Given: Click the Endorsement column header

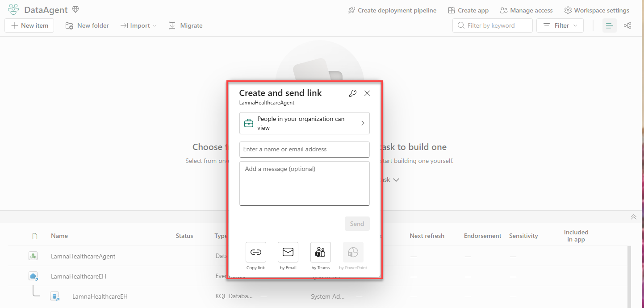Looking at the screenshot, I should tap(483, 236).
